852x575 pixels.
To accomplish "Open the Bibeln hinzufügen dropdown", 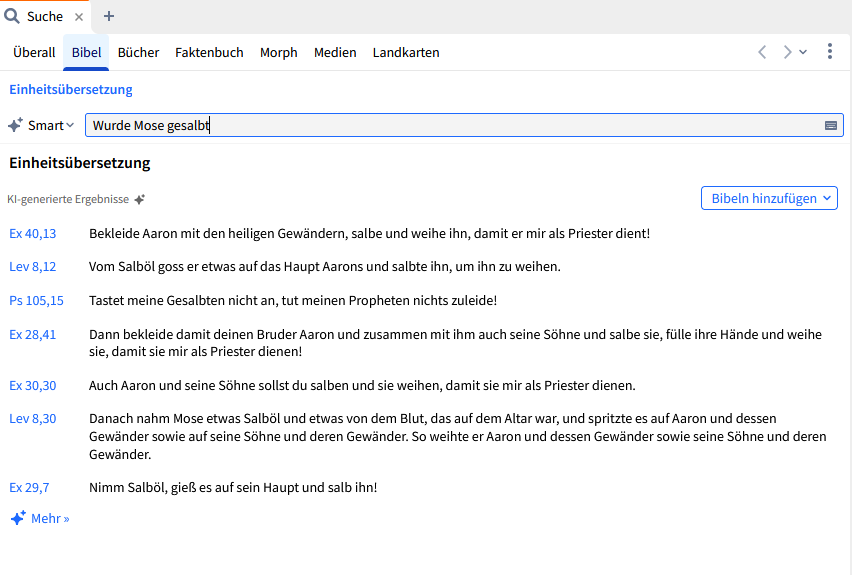I will coord(769,198).
